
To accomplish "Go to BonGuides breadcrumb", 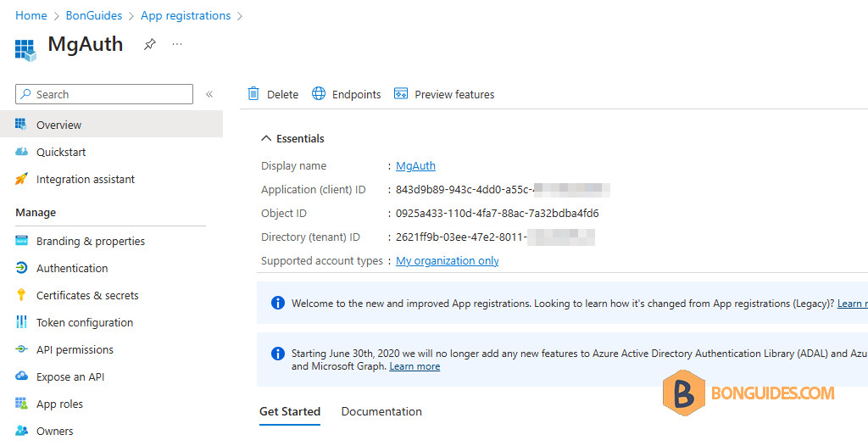I will (94, 15).
